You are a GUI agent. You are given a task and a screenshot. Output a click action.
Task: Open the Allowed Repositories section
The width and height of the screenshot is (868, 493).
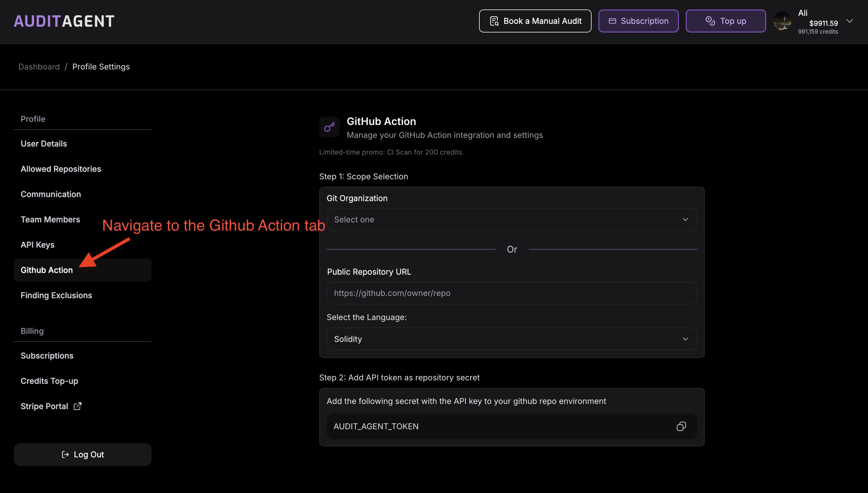tap(61, 169)
